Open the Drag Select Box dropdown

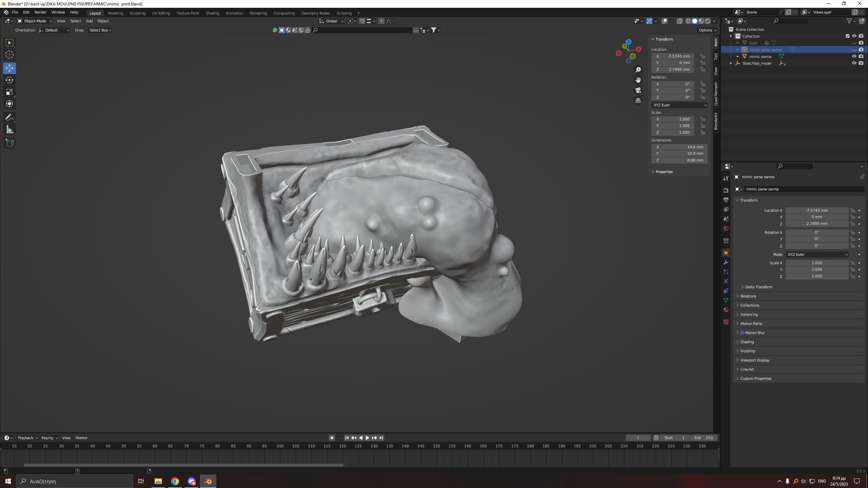pyautogui.click(x=100, y=30)
